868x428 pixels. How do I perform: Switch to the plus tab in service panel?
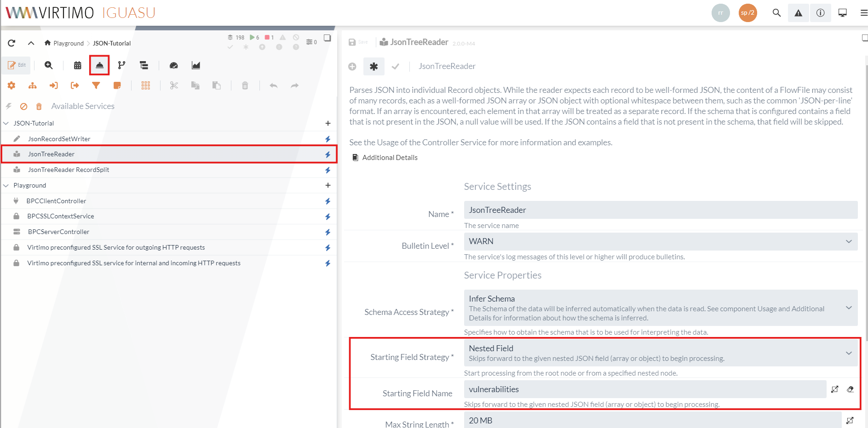pyautogui.click(x=352, y=67)
